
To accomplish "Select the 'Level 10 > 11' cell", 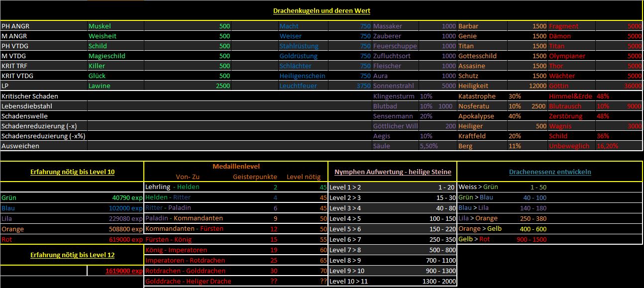I will (350, 281).
